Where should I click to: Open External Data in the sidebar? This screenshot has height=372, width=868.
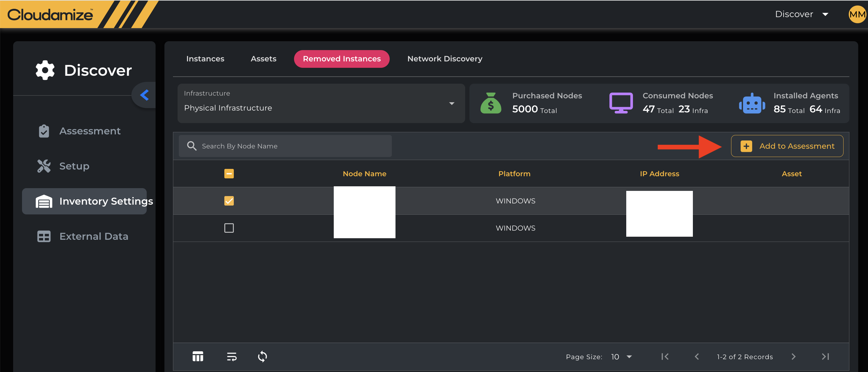tap(94, 236)
